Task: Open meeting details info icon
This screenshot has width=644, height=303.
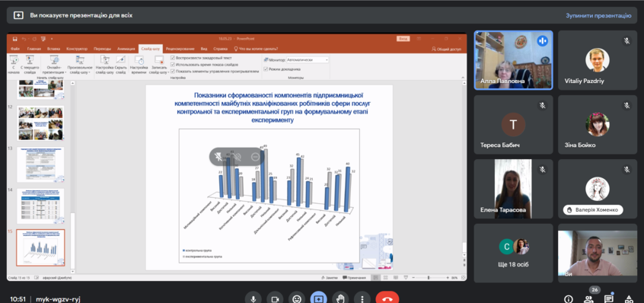Action: point(569,299)
